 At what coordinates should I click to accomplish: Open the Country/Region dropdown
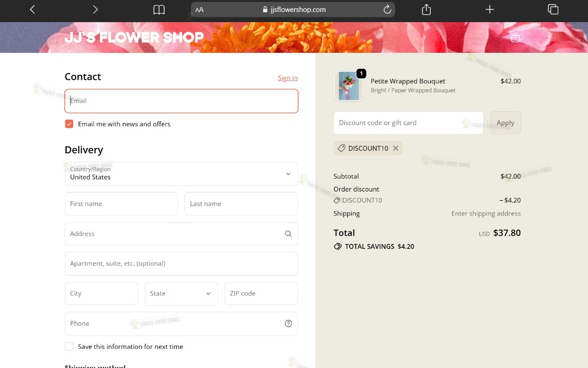point(181,173)
